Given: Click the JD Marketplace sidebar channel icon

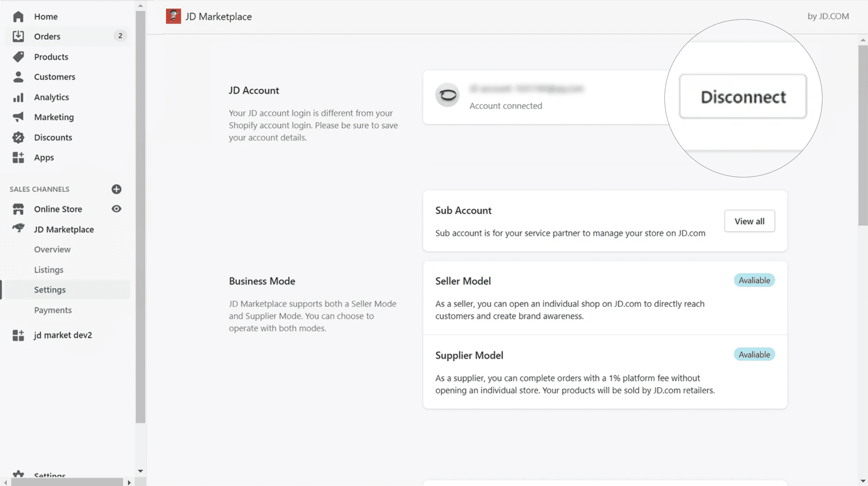Looking at the screenshot, I should pyautogui.click(x=18, y=229).
